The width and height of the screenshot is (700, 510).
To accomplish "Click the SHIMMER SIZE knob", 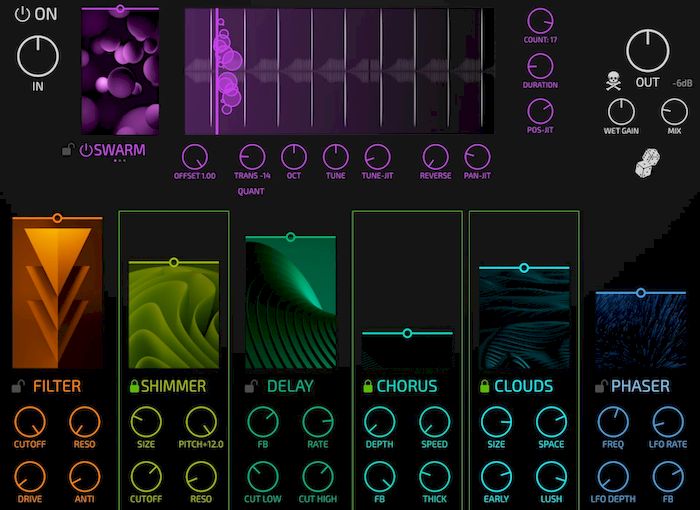I will click(x=146, y=422).
